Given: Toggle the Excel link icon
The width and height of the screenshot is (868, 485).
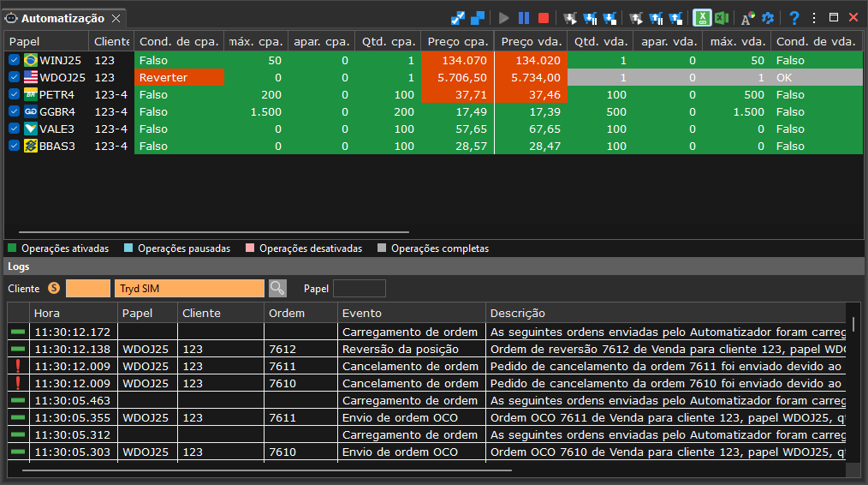Looking at the screenshot, I should pyautogui.click(x=702, y=18).
